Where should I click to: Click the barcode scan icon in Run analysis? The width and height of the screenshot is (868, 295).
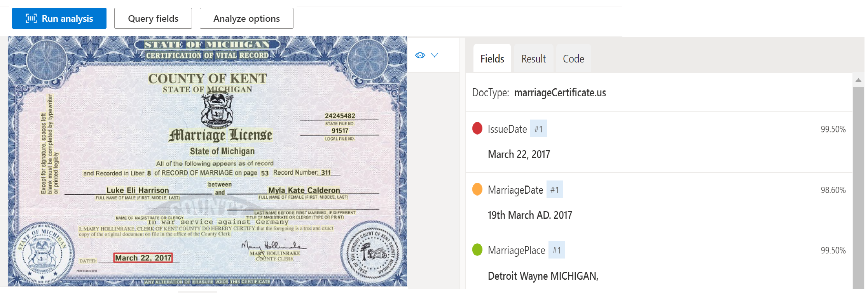31,18
